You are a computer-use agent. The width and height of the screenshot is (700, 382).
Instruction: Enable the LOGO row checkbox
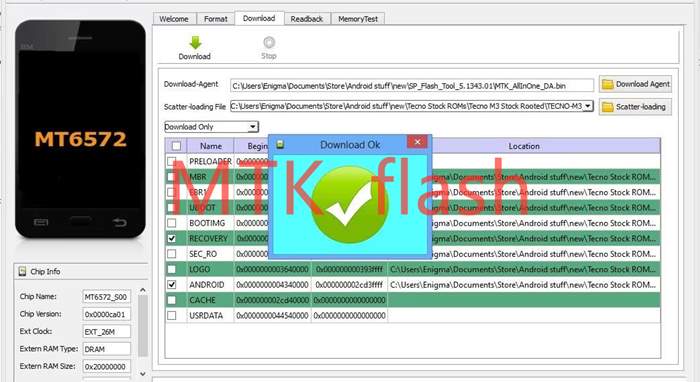(172, 269)
